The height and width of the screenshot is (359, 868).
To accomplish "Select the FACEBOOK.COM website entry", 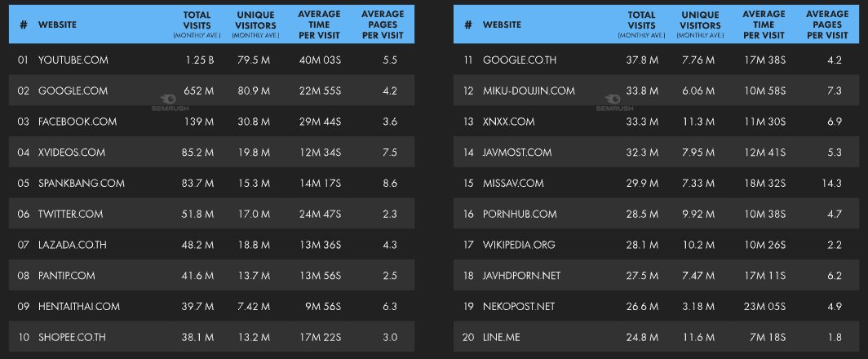I will coord(77,122).
